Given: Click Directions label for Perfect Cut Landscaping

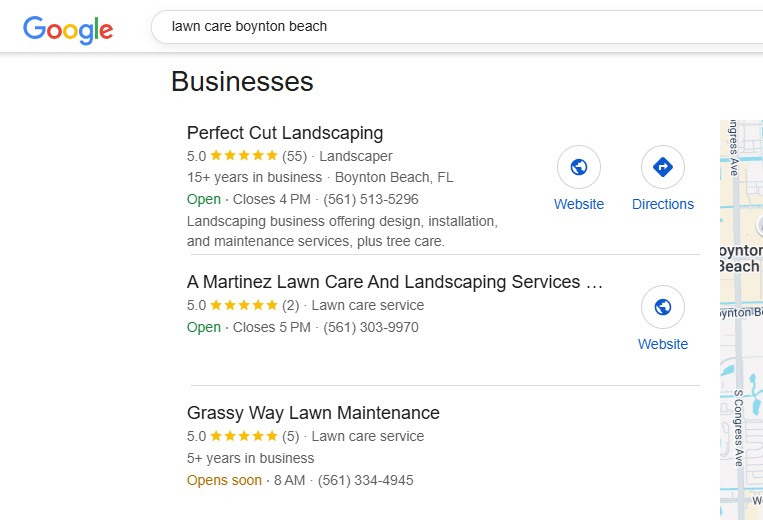Looking at the screenshot, I should [662, 204].
